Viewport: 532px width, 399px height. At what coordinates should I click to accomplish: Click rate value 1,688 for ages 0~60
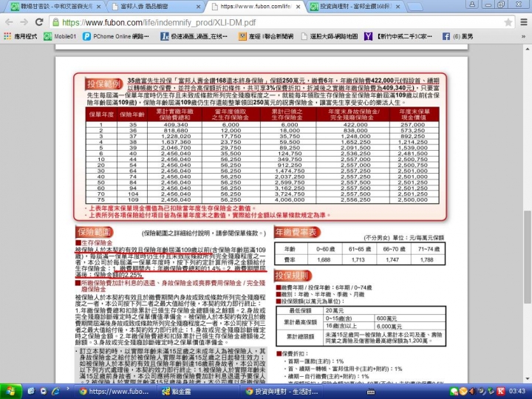pyautogui.click(x=324, y=259)
